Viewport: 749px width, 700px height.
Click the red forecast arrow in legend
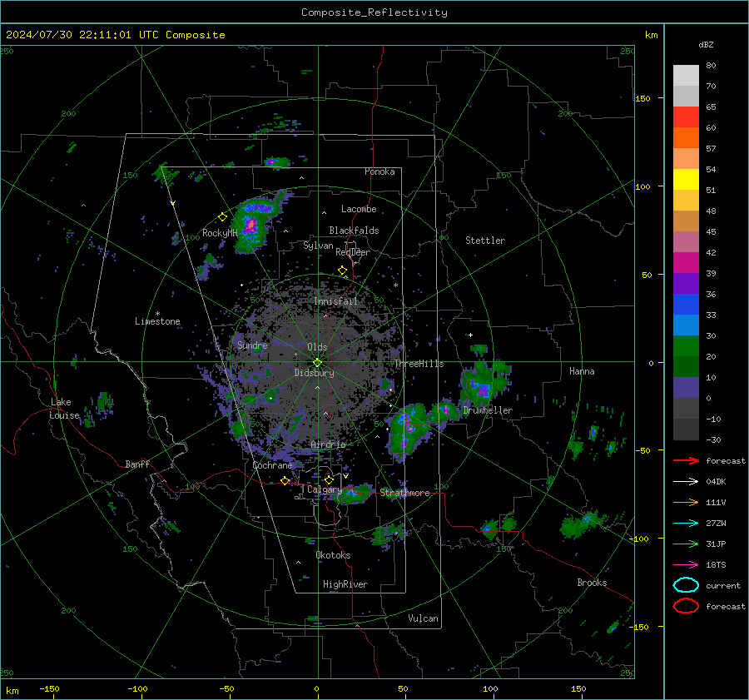click(686, 460)
